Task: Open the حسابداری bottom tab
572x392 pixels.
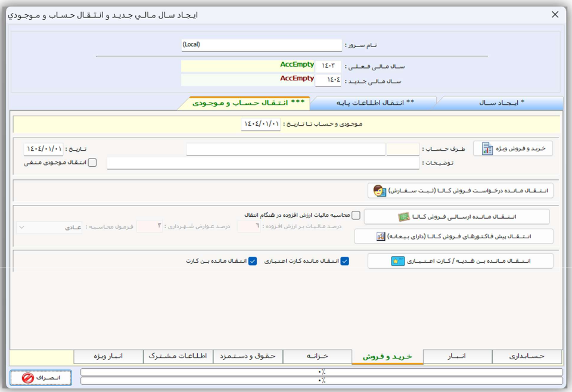Action: click(527, 356)
